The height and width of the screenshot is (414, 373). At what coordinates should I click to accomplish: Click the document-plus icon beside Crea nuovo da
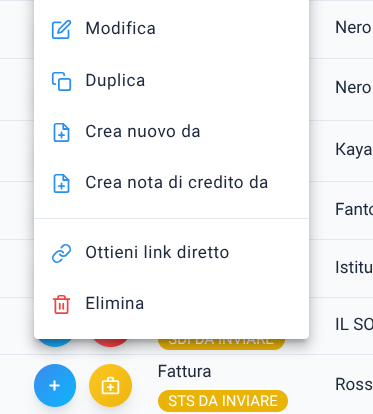61,133
